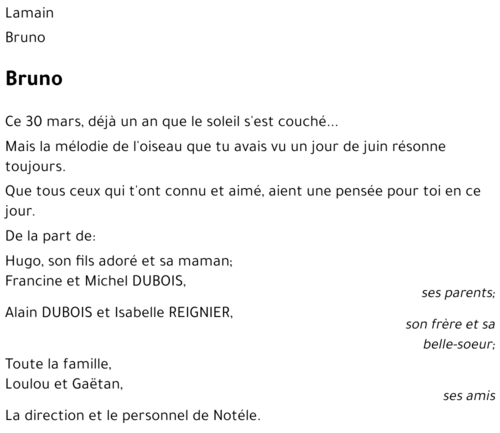
Task: Click the 'Lamain' text at the top
Action: point(29,13)
